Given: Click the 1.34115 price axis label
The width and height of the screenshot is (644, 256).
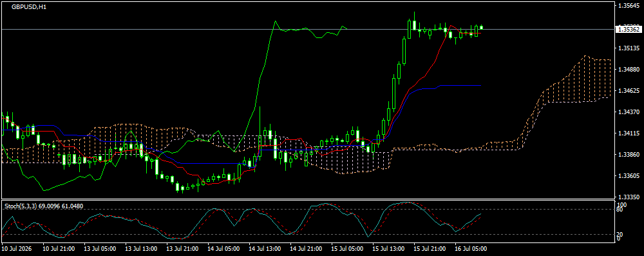Looking at the screenshot, I should 629,133.
